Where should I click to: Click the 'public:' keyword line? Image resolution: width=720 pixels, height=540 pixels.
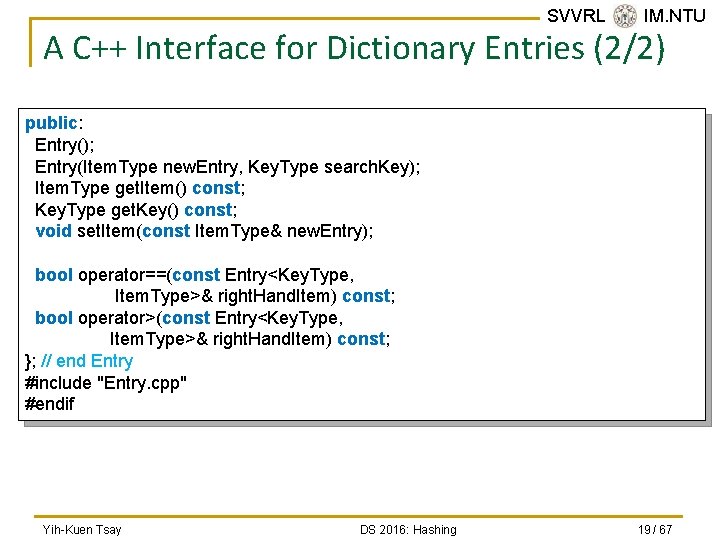tap(54, 123)
